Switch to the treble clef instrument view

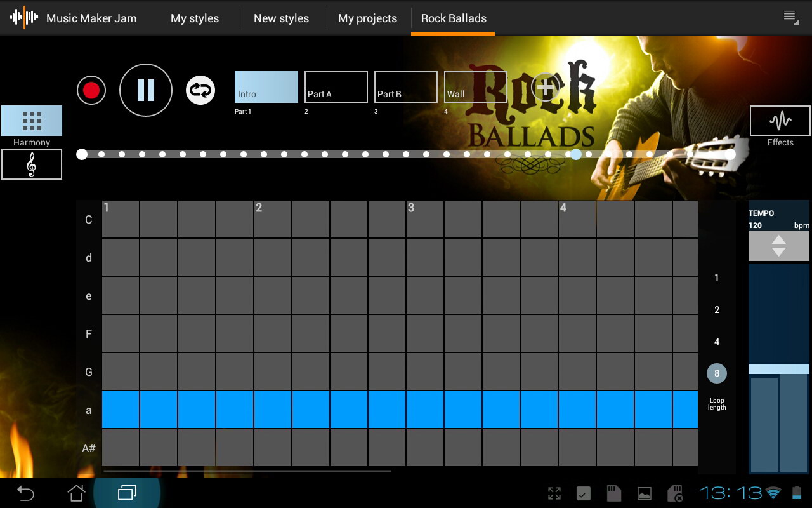coord(32,164)
